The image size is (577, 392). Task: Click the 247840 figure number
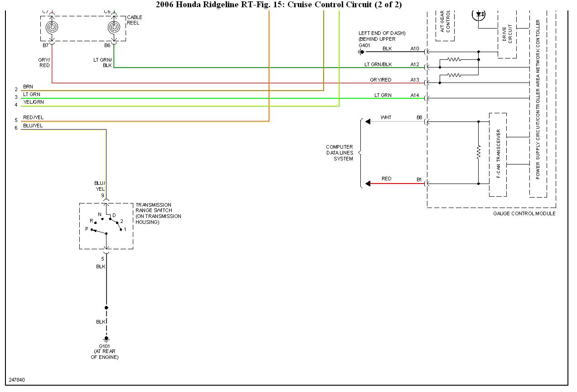[x=17, y=380]
